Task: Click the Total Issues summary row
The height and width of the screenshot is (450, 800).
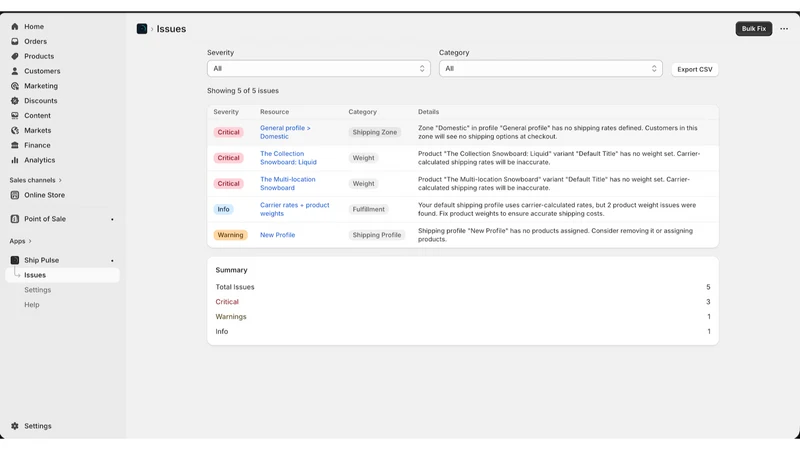Action: pos(463,287)
